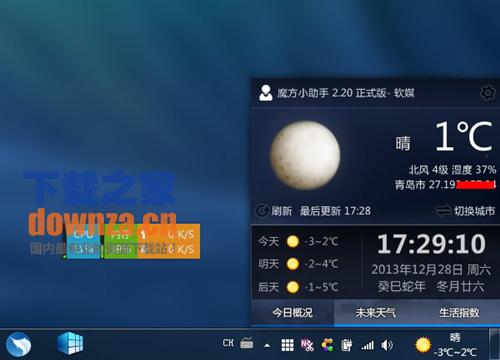
Task: Click the sun icon next to 后天
Action: [x=293, y=287]
